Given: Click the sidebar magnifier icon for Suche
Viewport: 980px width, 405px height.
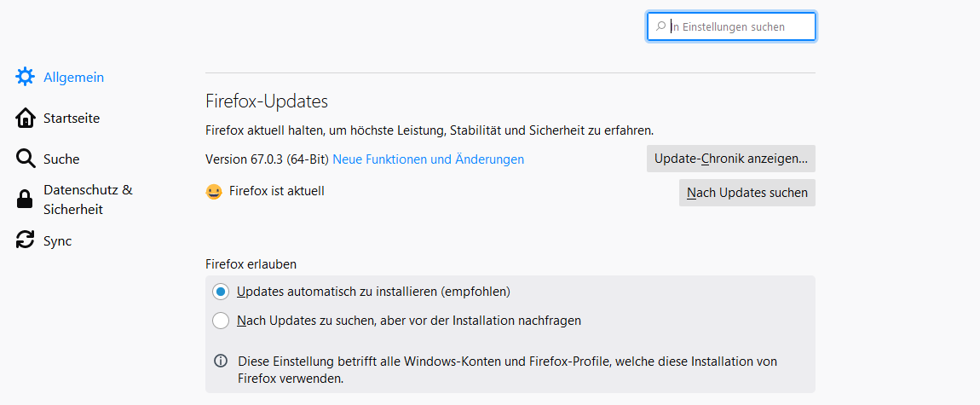Looking at the screenshot, I should pyautogui.click(x=25, y=159).
